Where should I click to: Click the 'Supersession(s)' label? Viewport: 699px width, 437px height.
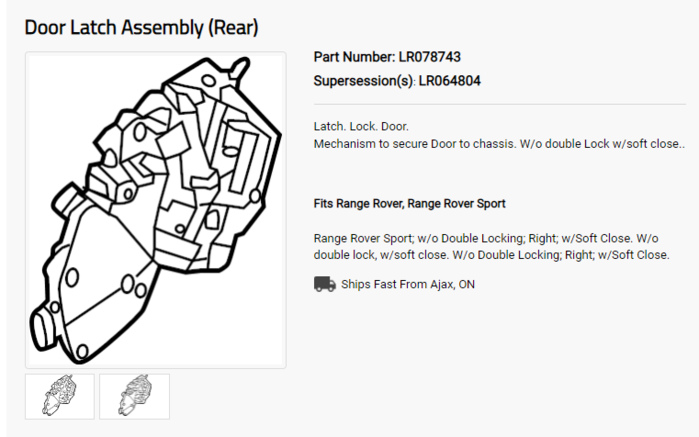click(x=363, y=81)
